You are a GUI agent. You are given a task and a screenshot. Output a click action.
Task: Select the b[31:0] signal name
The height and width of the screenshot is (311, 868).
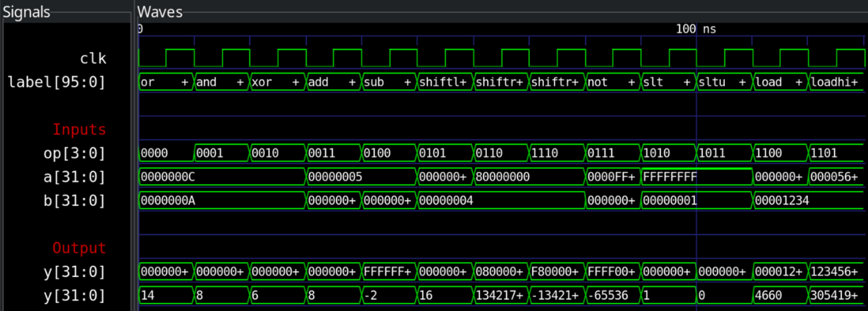(x=74, y=201)
